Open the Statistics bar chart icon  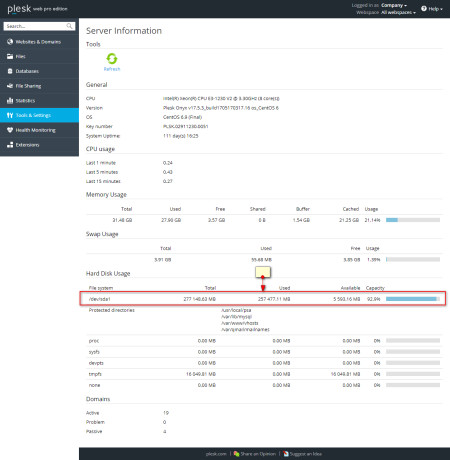pyautogui.click(x=10, y=100)
